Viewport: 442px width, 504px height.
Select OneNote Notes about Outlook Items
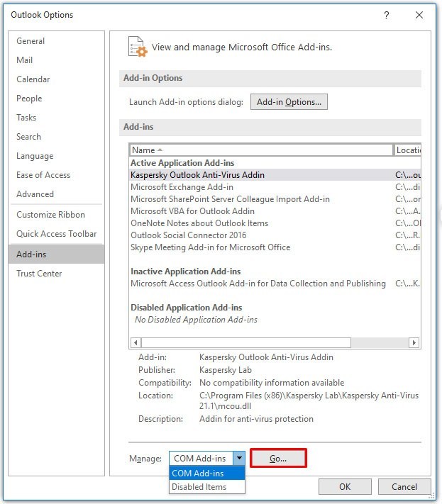tap(275, 223)
